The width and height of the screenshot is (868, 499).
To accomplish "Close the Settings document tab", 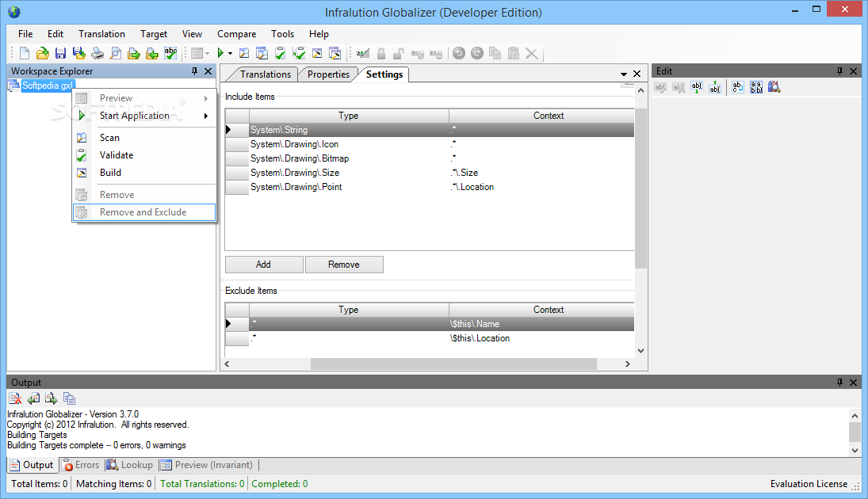I will point(637,74).
